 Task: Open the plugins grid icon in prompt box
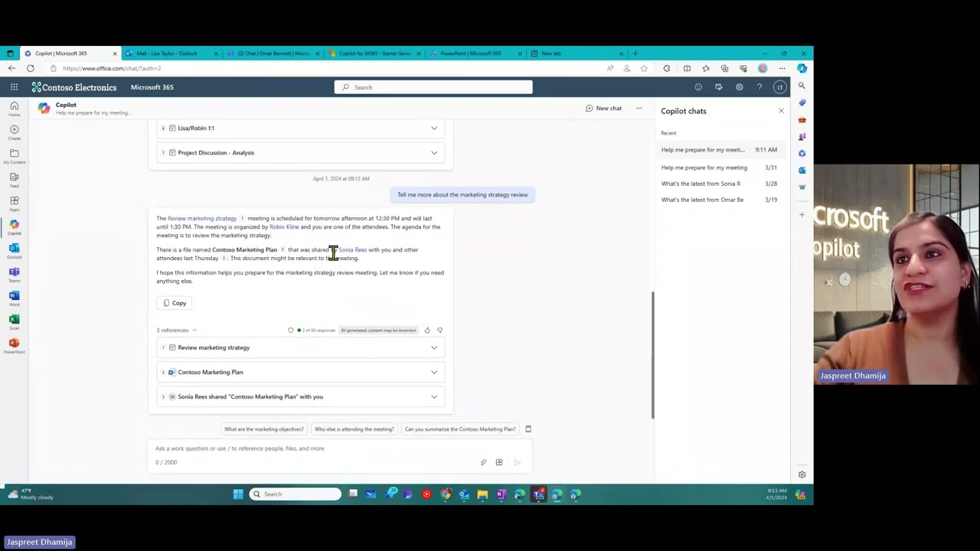coord(499,462)
